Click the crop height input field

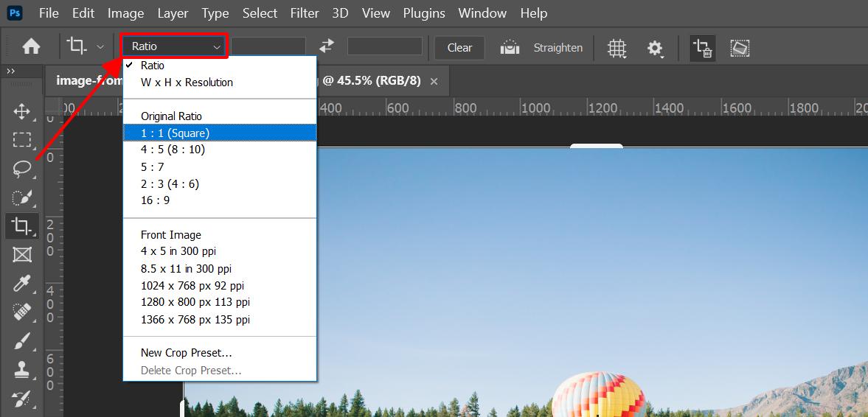point(385,46)
